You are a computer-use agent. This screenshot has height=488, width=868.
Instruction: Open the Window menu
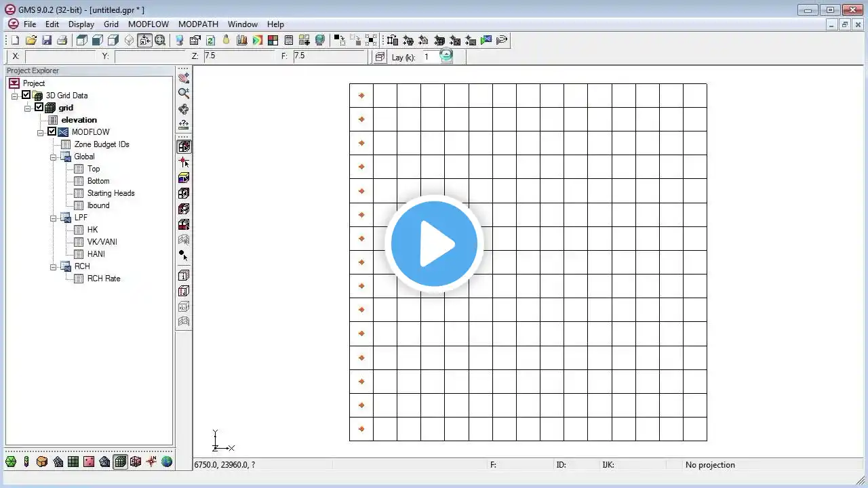point(243,24)
